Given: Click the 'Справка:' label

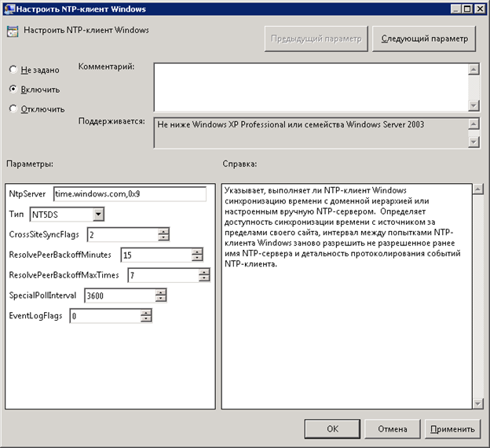Looking at the screenshot, I should pos(240,163).
